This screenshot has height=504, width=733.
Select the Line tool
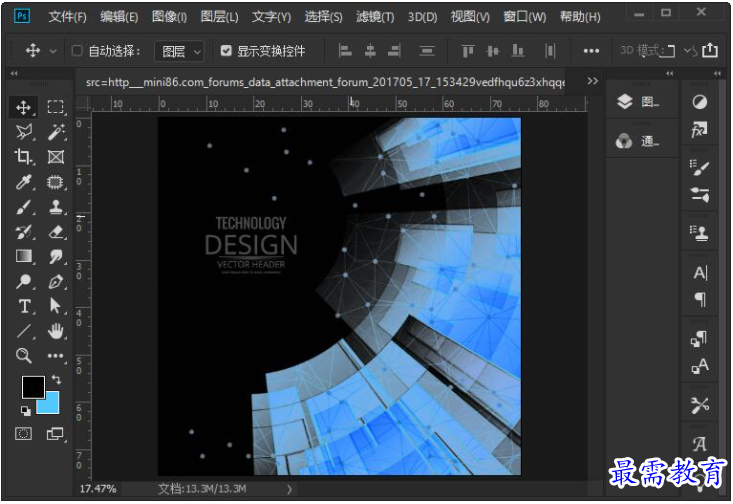[23, 331]
